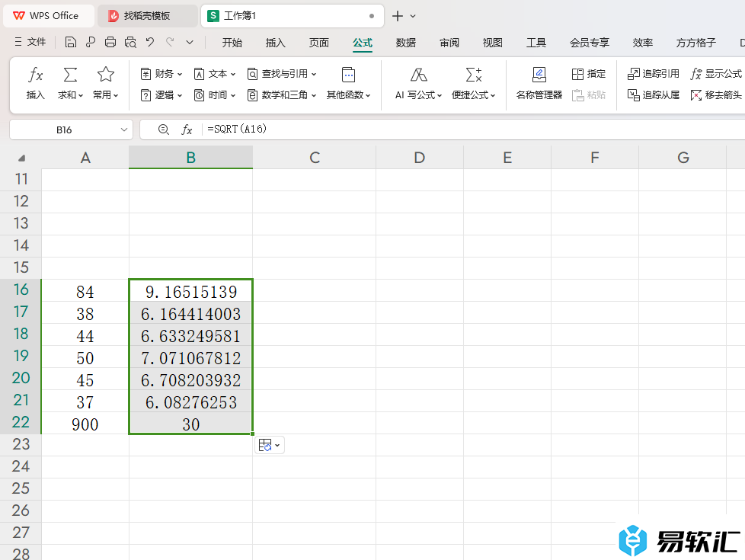
Task: Select column C header
Action: tap(314, 158)
